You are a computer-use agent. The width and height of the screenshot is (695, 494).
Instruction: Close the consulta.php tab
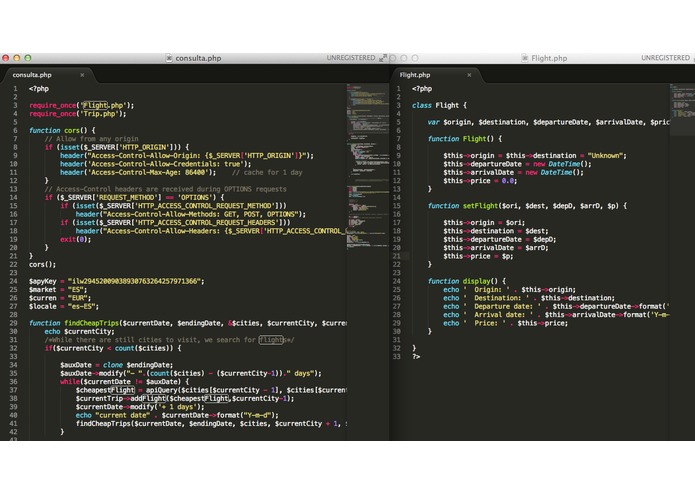(x=82, y=75)
